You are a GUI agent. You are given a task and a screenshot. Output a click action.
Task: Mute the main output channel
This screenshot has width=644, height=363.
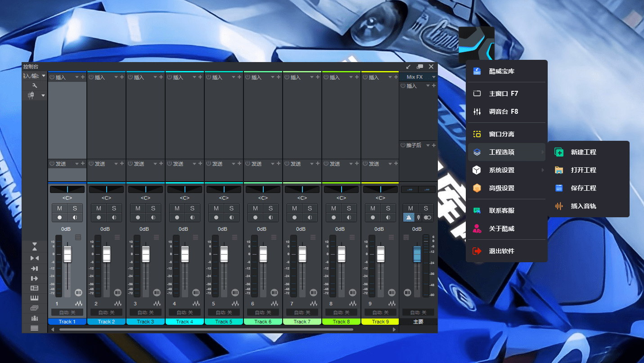click(x=410, y=208)
